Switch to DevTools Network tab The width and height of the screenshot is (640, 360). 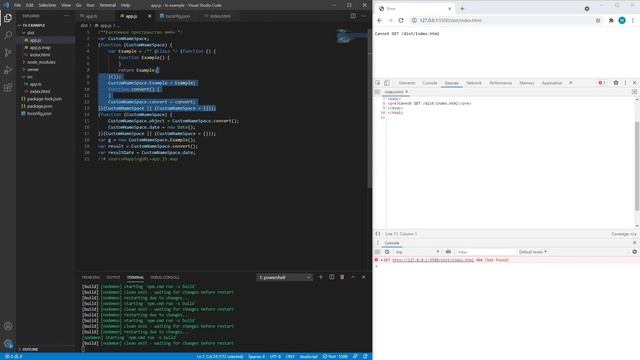coord(474,83)
